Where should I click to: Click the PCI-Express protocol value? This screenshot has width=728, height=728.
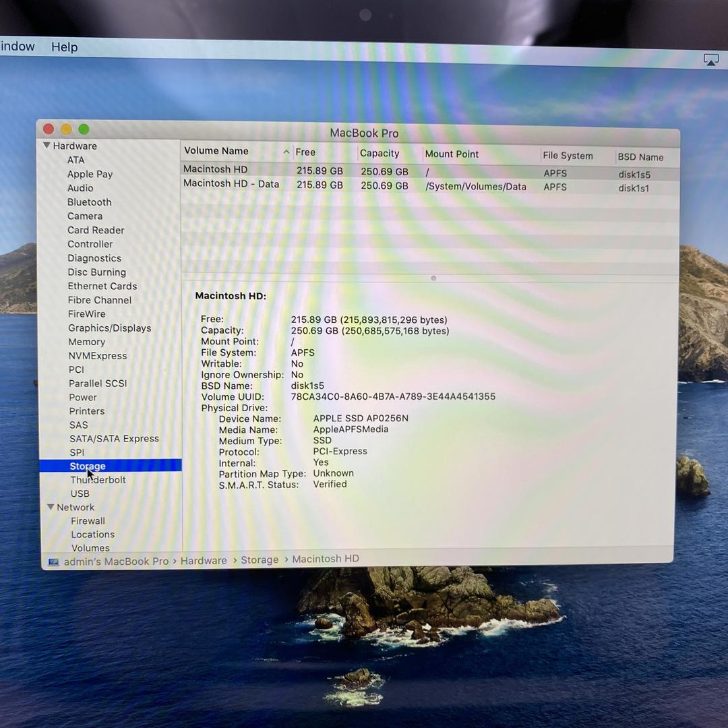(340, 451)
